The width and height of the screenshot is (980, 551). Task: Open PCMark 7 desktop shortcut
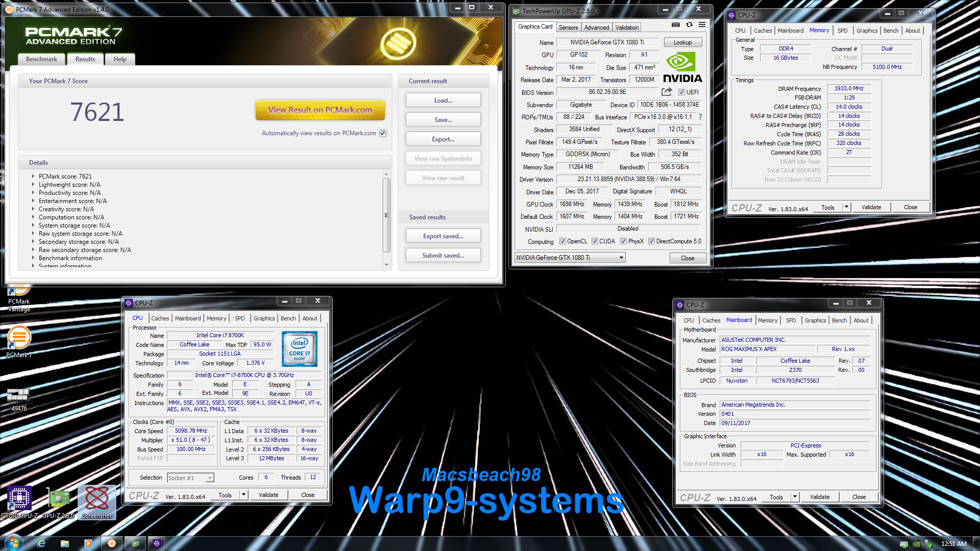(19, 341)
